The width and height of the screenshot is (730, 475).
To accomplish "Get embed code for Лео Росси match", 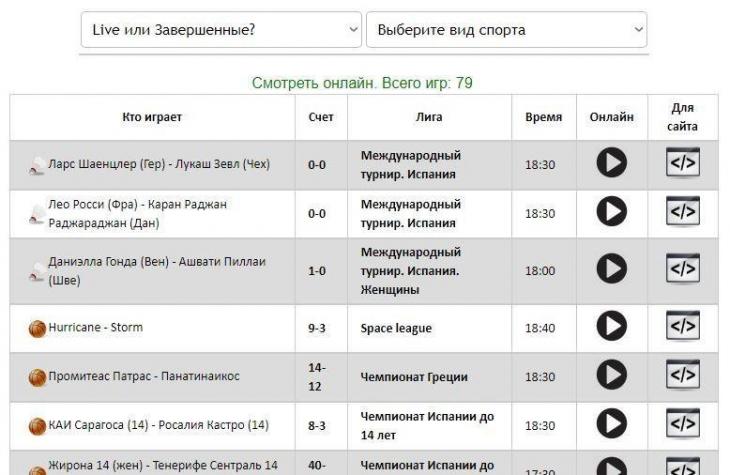I will tap(682, 213).
